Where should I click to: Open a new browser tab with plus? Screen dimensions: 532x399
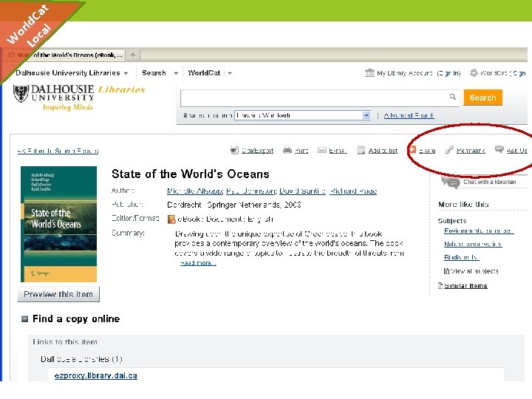tap(133, 55)
